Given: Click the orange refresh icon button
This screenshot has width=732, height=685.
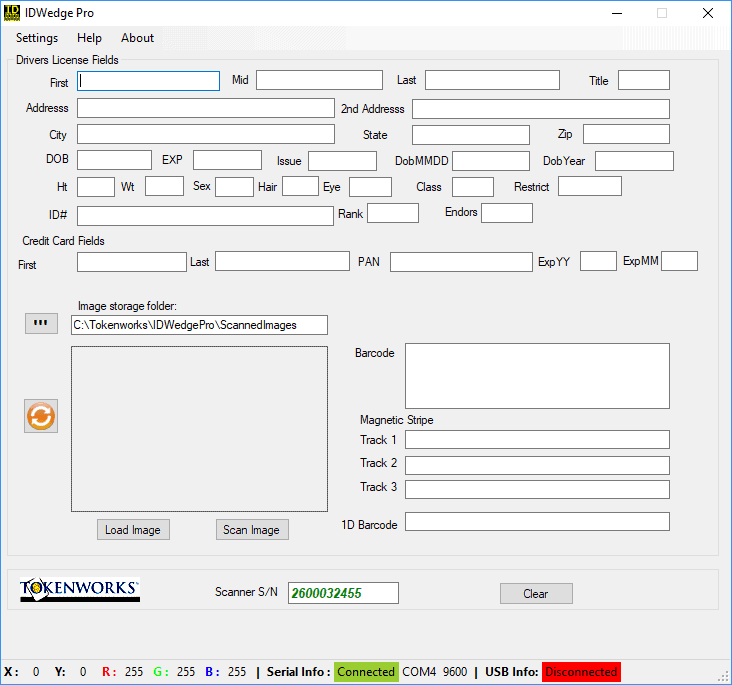Looking at the screenshot, I should 41,416.
